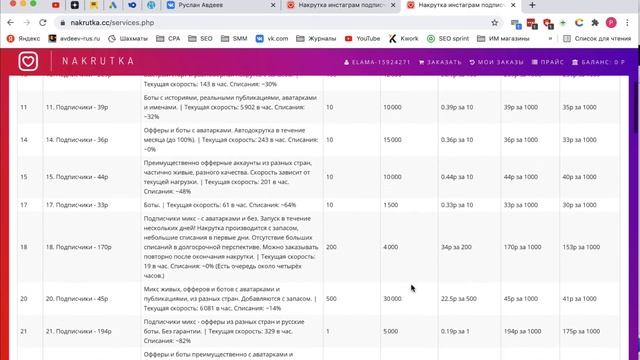Open the vk.com bookmark
This screenshot has height=360, width=640.
coord(272,38)
